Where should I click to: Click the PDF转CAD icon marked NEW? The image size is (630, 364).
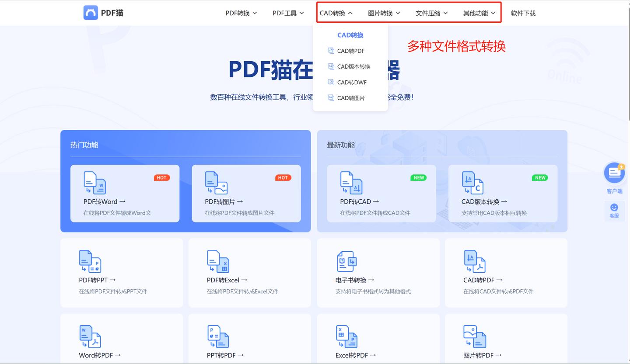(x=351, y=183)
